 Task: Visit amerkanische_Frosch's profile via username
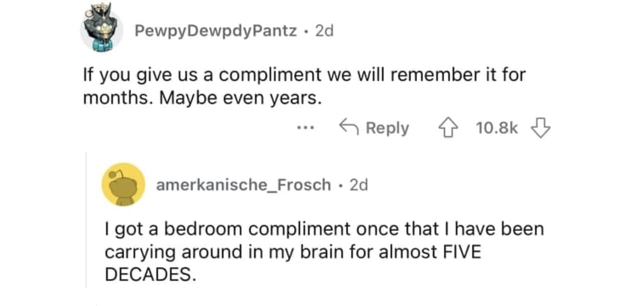(243, 185)
